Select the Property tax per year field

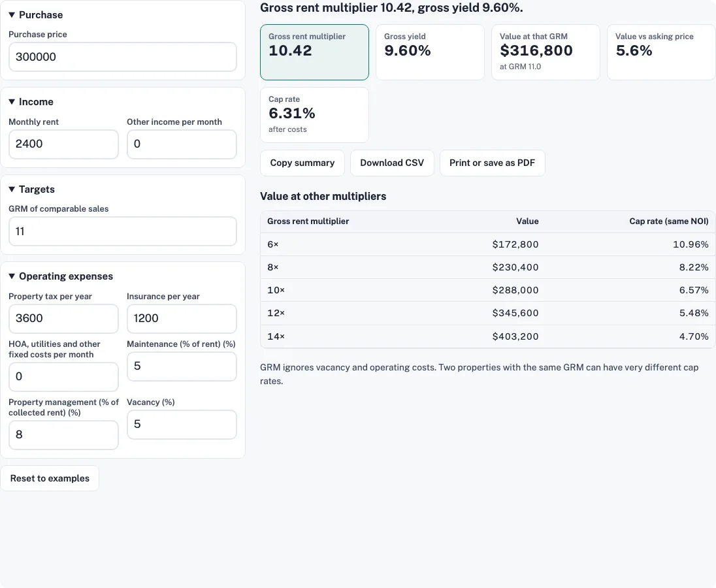point(63,318)
